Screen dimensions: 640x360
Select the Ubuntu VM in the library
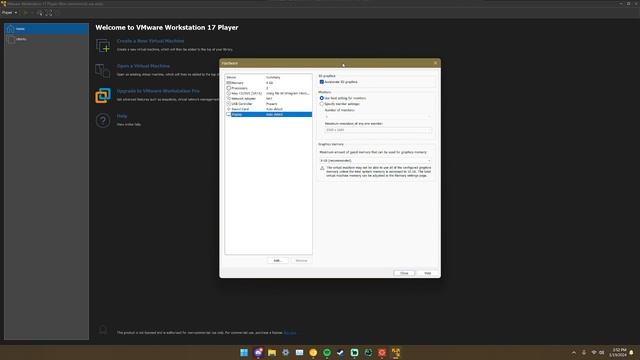[46, 39]
